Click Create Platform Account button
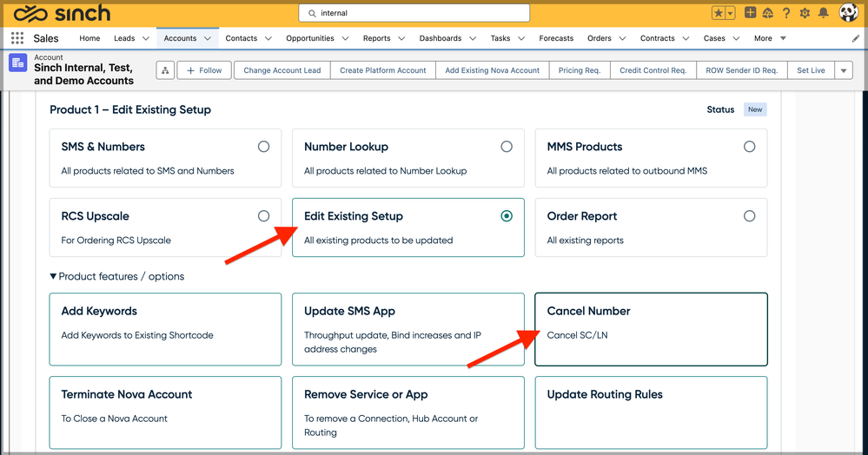The image size is (868, 455). [383, 70]
